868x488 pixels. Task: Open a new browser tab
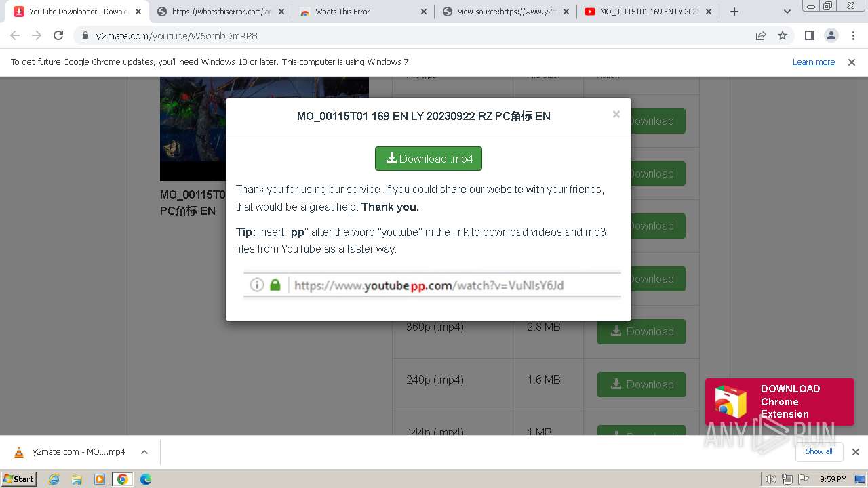pyautogui.click(x=734, y=12)
